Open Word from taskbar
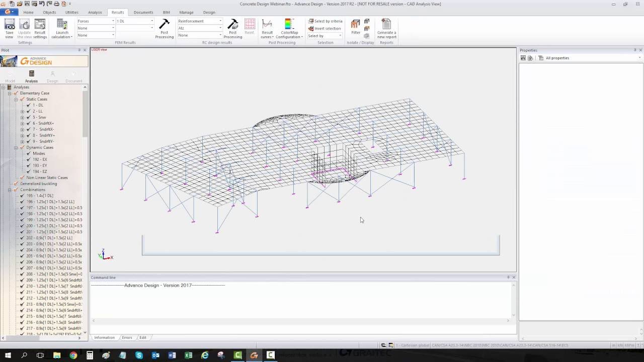The width and height of the screenshot is (644, 362). [172, 355]
